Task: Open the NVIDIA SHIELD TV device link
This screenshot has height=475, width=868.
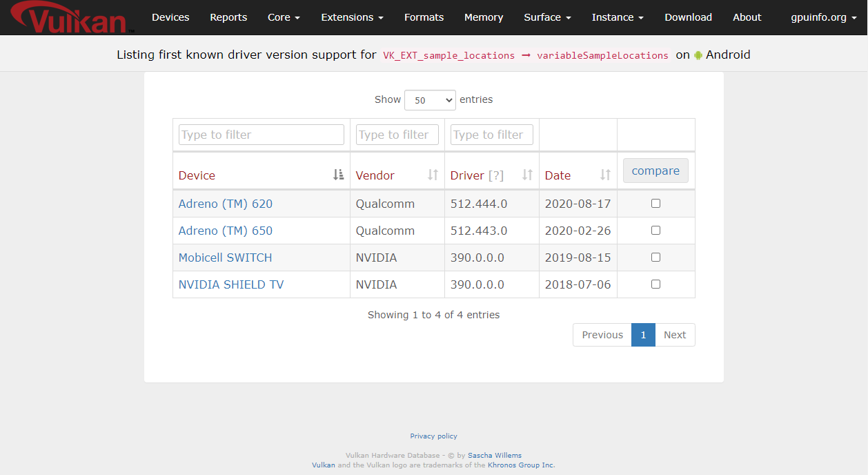Action: pos(231,284)
